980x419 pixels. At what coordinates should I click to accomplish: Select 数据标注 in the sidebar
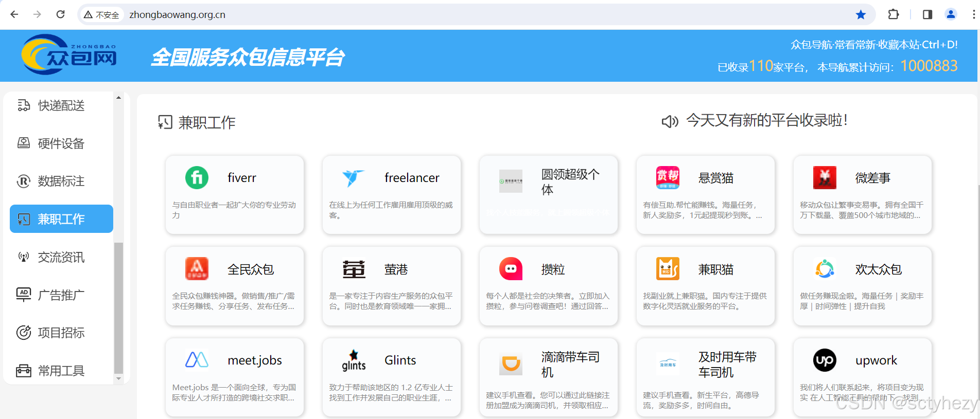click(x=61, y=181)
